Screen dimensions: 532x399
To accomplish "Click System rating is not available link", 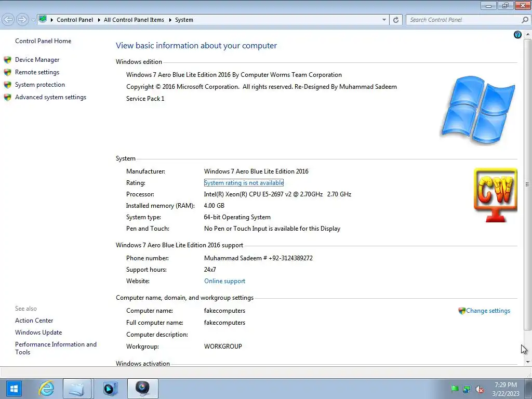I will [244, 183].
